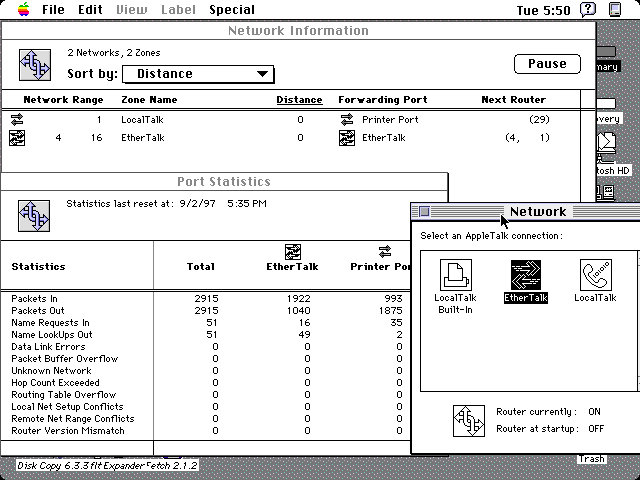The height and width of the screenshot is (480, 640).
Task: Click the Routing Table Overflow row
Action: (207, 395)
